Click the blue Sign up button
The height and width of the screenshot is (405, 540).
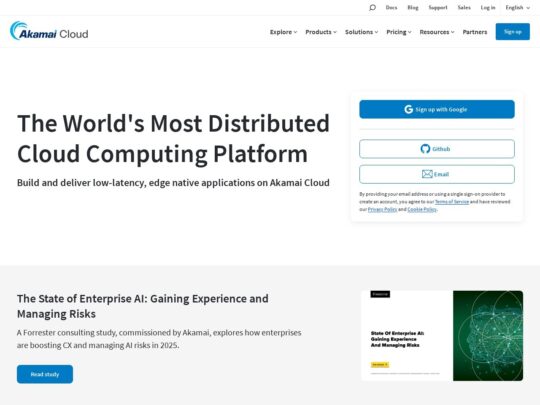[512, 32]
